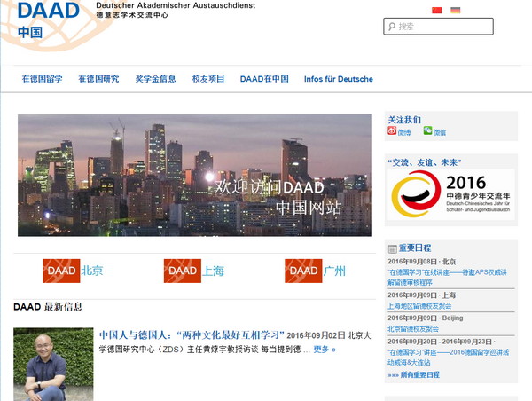The height and width of the screenshot is (401, 532).
Task: Click the “交流、友谊、未来” heading
Action: click(x=425, y=162)
